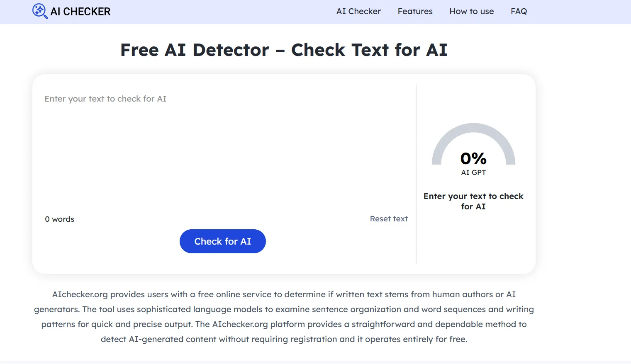631x364 pixels.
Task: Click the "0%" percentage readout
Action: 473,158
